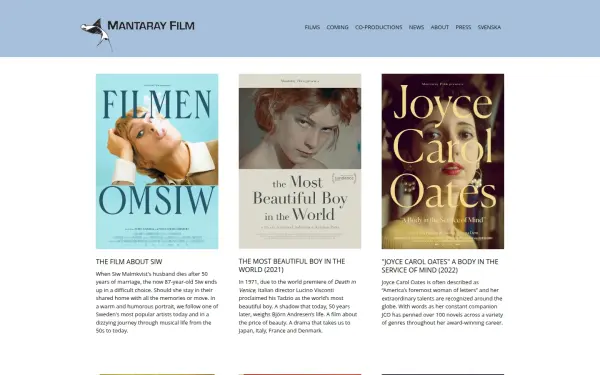Click the description starting 'In 1971, due to the world premiere'
This screenshot has height=375, width=600.
coord(298,306)
